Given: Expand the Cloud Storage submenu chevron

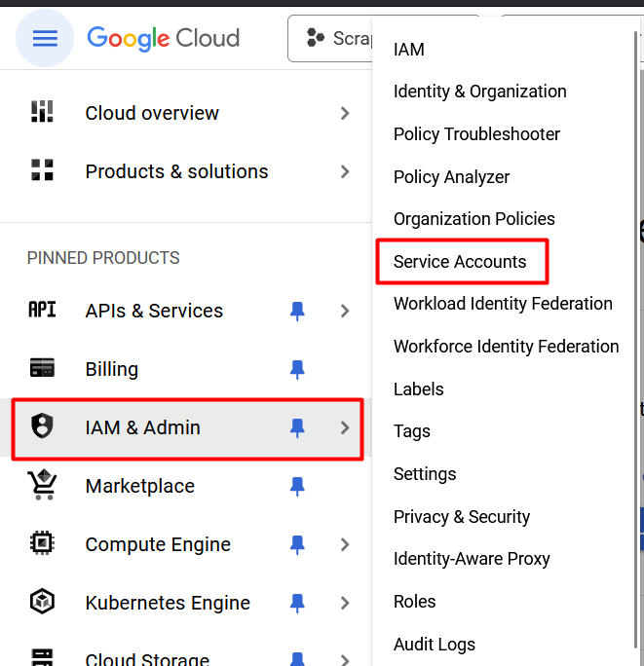Looking at the screenshot, I should 345,659.
